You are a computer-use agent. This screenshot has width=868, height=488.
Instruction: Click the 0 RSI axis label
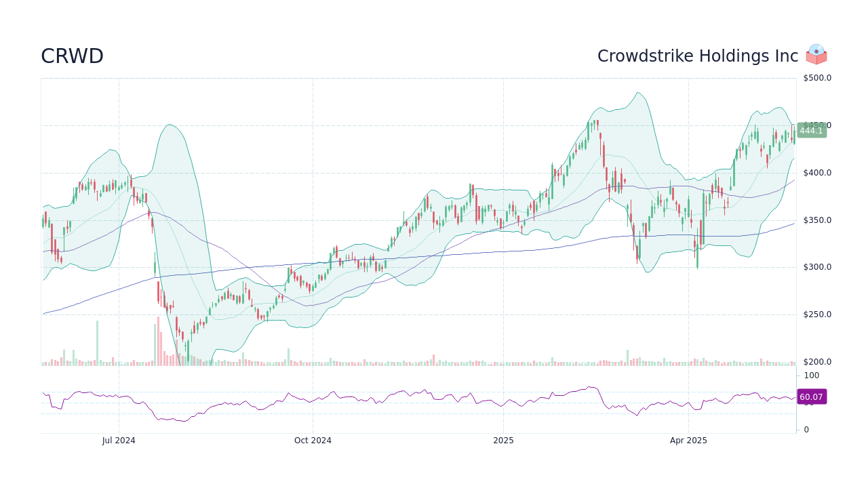pos(806,430)
